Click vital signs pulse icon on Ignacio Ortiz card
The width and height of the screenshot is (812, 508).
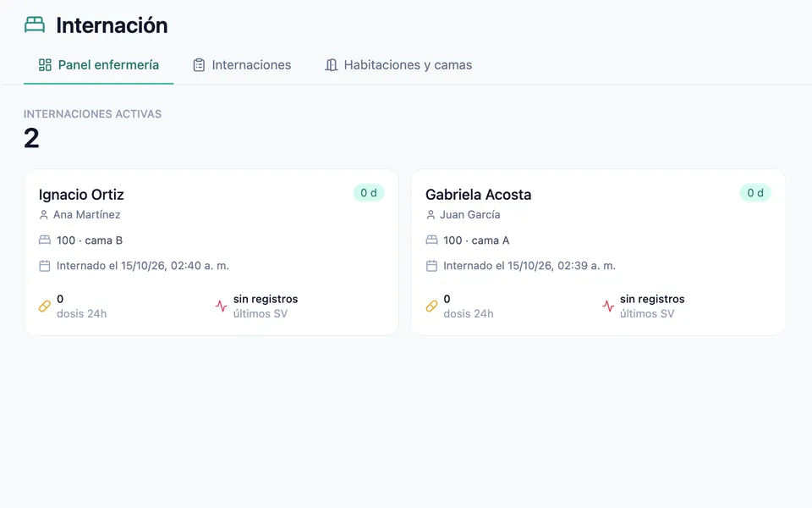[221, 306]
